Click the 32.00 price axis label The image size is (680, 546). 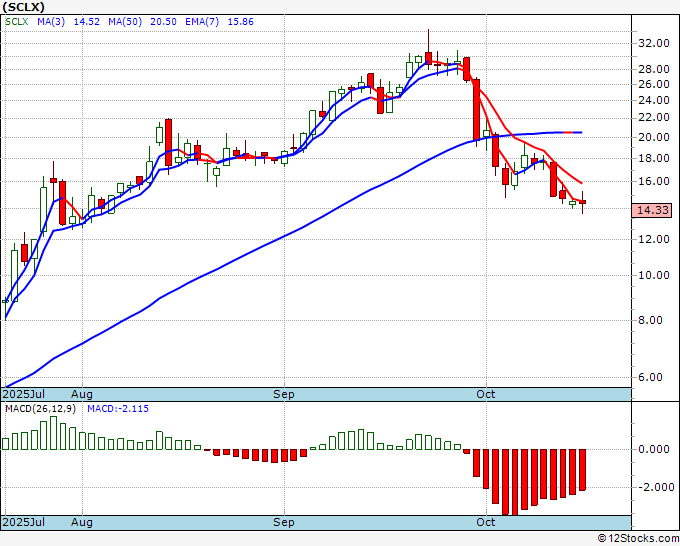tap(654, 43)
